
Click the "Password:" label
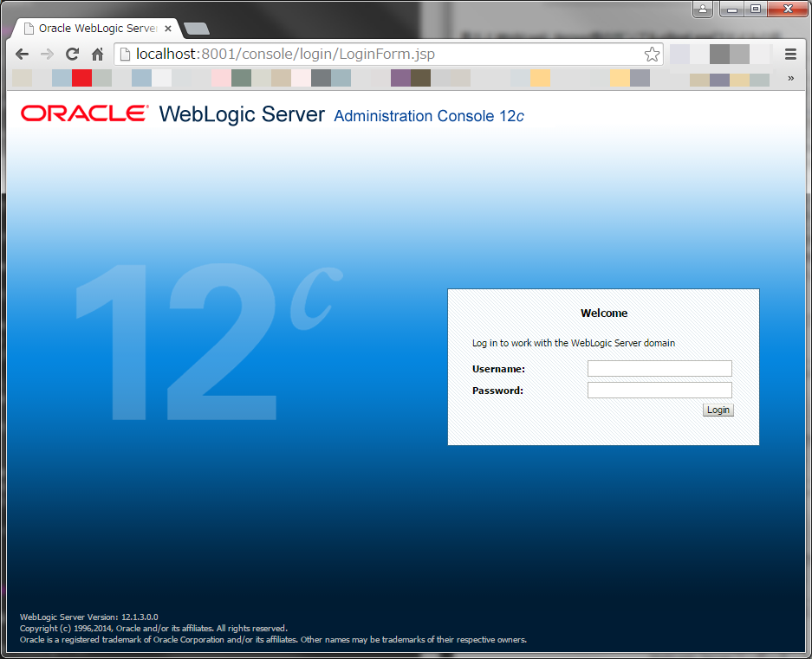(x=497, y=391)
